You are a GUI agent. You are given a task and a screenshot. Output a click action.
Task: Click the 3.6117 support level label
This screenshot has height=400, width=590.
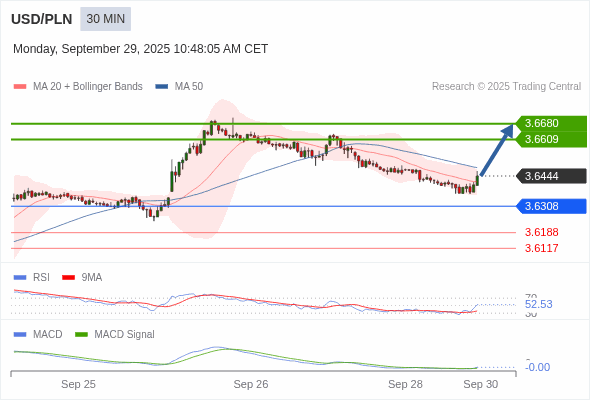tap(541, 248)
